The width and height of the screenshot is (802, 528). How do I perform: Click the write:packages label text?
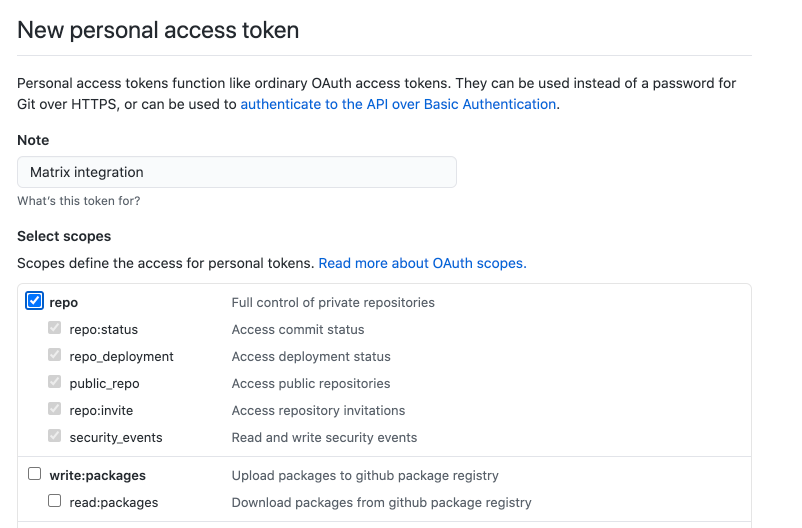(x=98, y=476)
